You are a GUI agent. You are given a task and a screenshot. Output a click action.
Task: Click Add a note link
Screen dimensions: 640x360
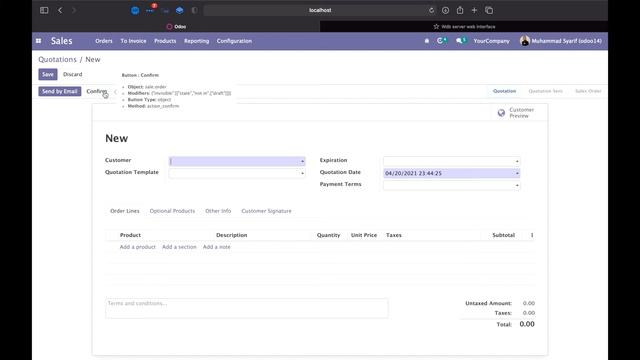216,247
